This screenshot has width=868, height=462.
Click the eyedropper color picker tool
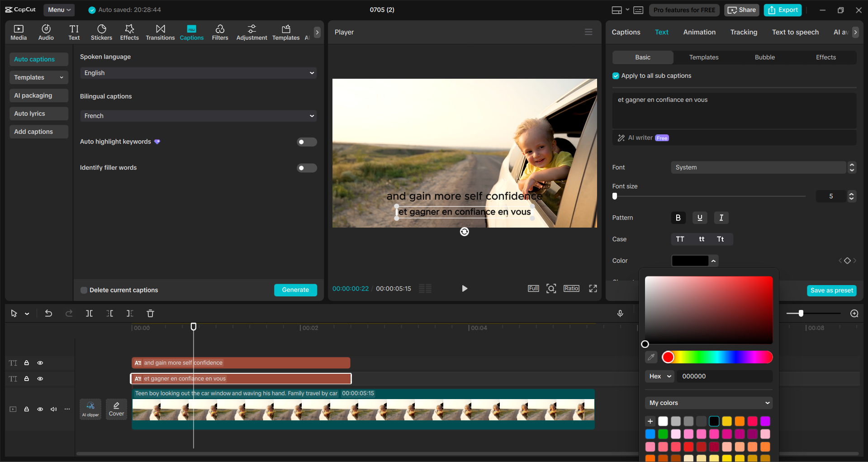coord(651,357)
